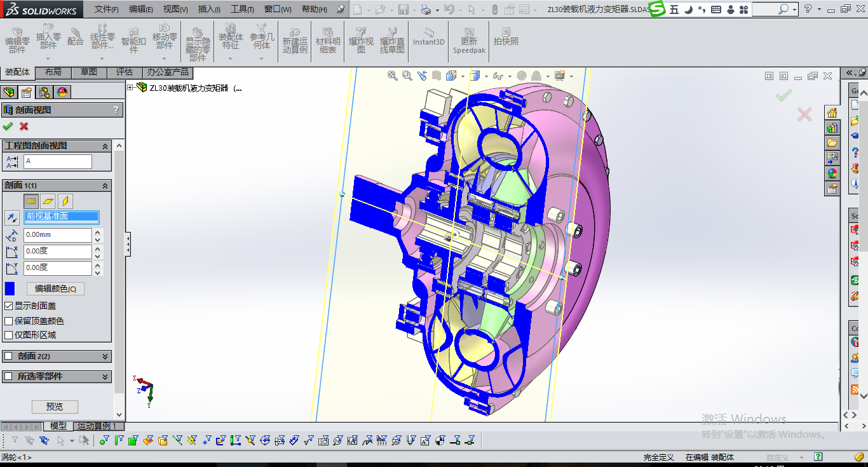Viewport: 868px width, 467px height.
Task: Open Insert Components (插入零部件) dropdown arrow
Action: [x=48, y=58]
